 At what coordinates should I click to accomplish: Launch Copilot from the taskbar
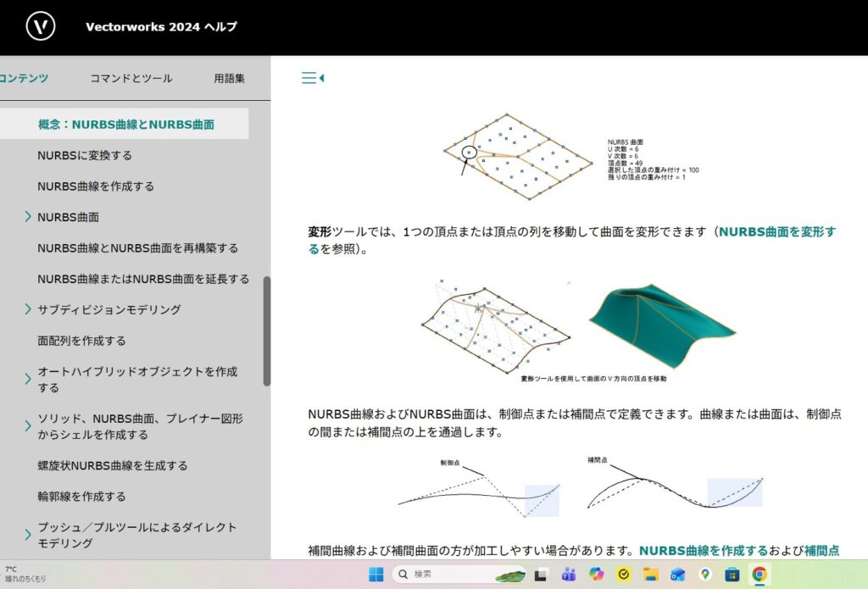click(596, 575)
